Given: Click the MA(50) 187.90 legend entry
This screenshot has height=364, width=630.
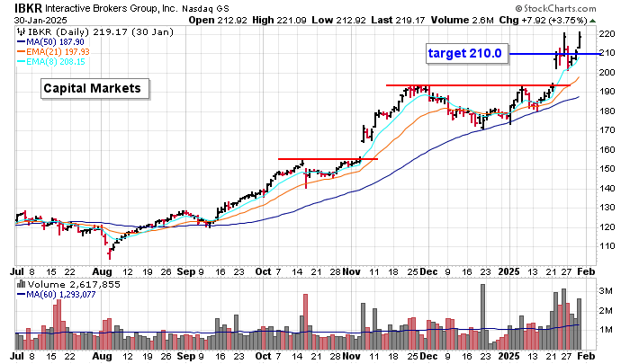Looking at the screenshot, I should click(x=55, y=42).
